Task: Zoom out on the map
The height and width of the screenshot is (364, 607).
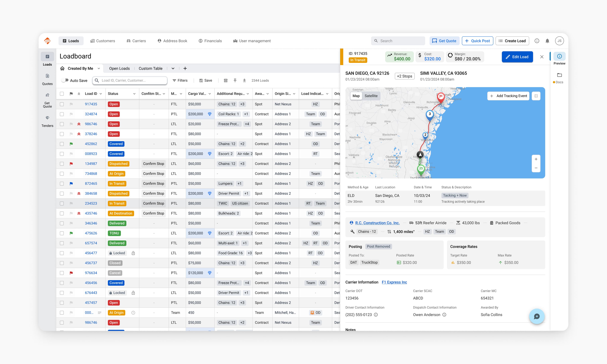Action: pyautogui.click(x=536, y=168)
